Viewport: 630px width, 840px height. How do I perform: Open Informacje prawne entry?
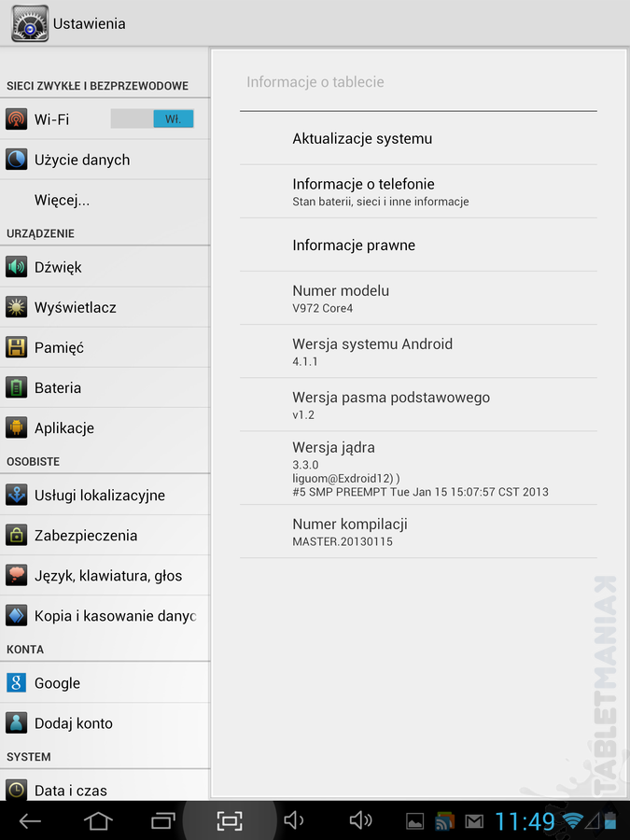click(418, 245)
